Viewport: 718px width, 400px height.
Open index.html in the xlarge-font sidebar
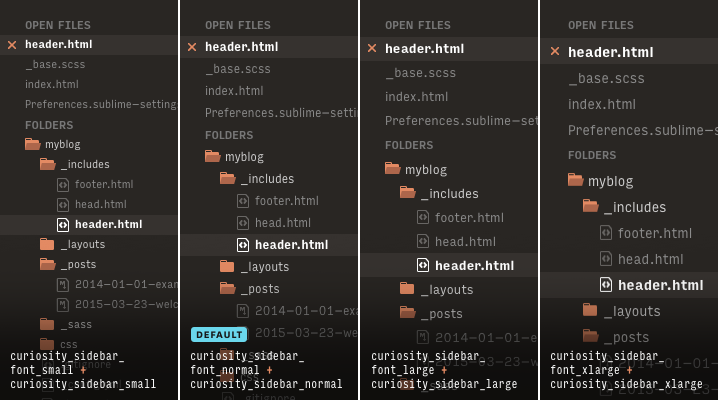pyautogui.click(x=602, y=104)
